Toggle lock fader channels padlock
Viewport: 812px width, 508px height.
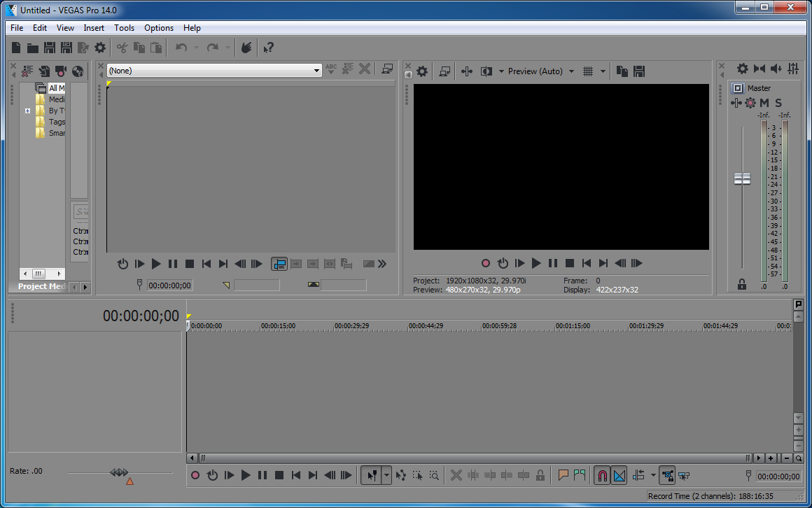click(742, 284)
